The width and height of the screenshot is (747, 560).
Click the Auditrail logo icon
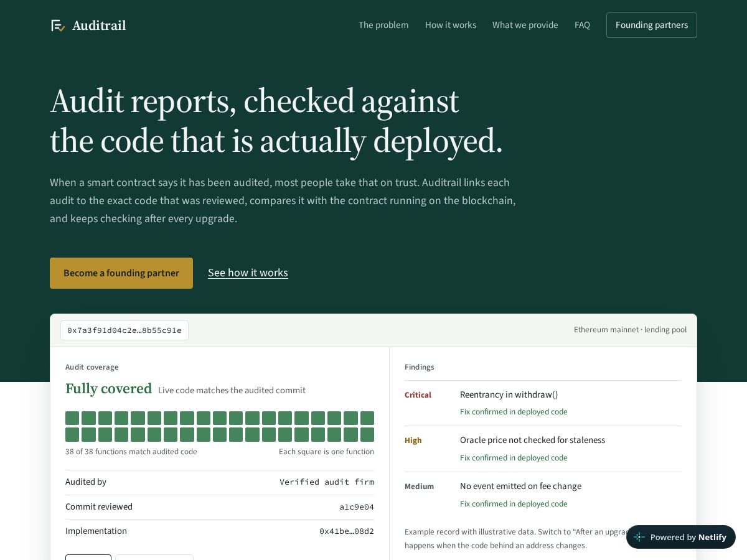(x=58, y=26)
